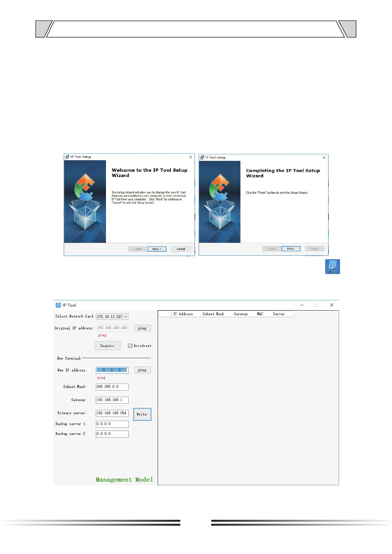
Task: Open the Select Network Card dropdown
Action: [x=112, y=316]
